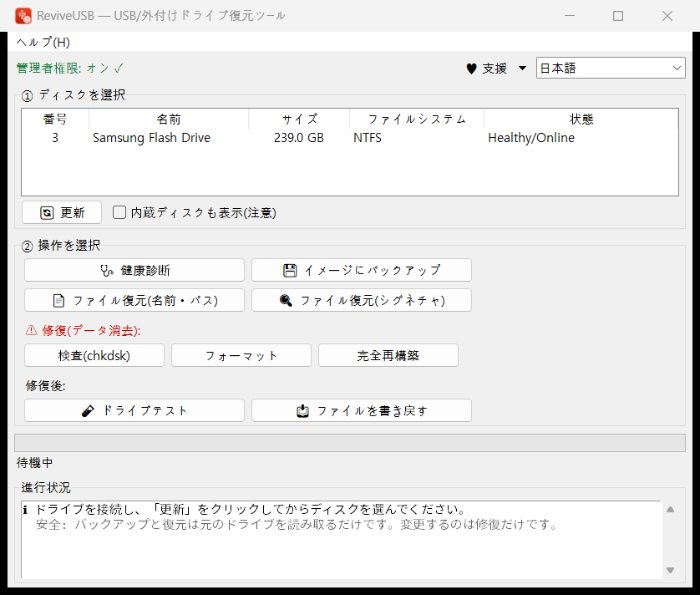Click the 検査(chkdsk) button

coord(94,355)
